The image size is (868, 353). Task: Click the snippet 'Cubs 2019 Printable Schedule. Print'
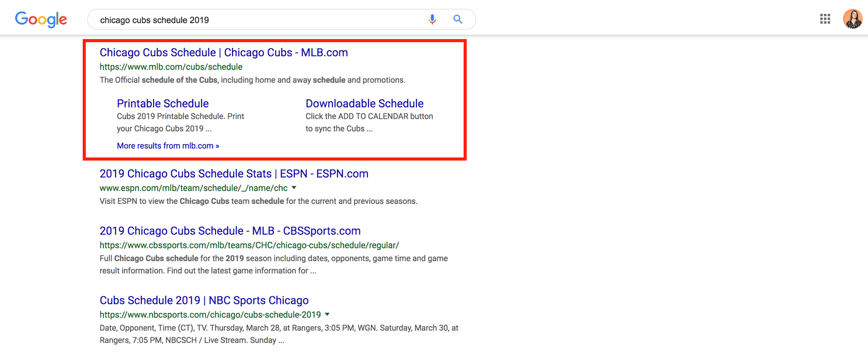(x=180, y=116)
